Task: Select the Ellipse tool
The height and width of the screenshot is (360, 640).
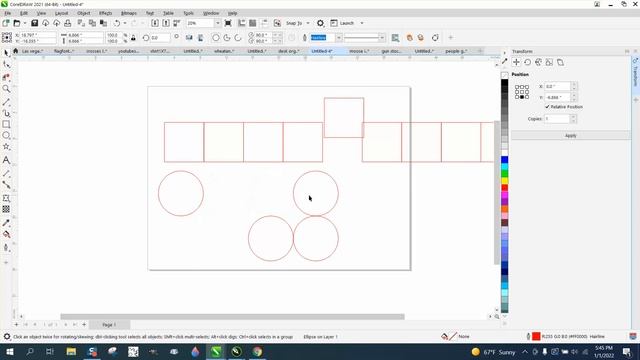Action: (6, 136)
